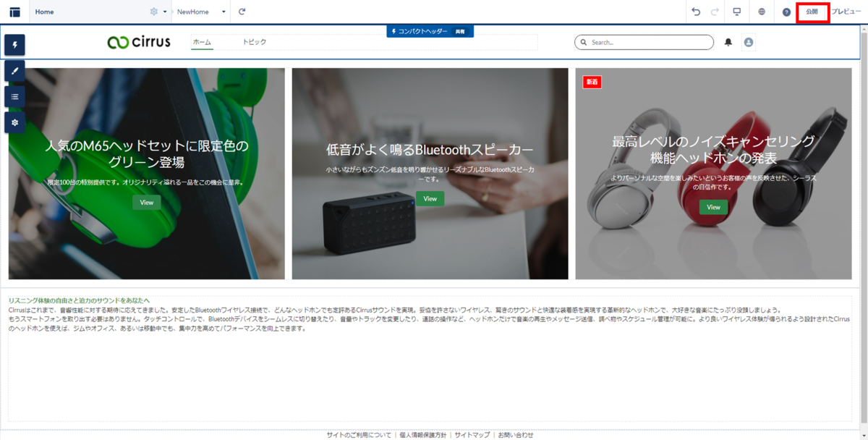Click the refresh icon
868x440 pixels.
(242, 12)
